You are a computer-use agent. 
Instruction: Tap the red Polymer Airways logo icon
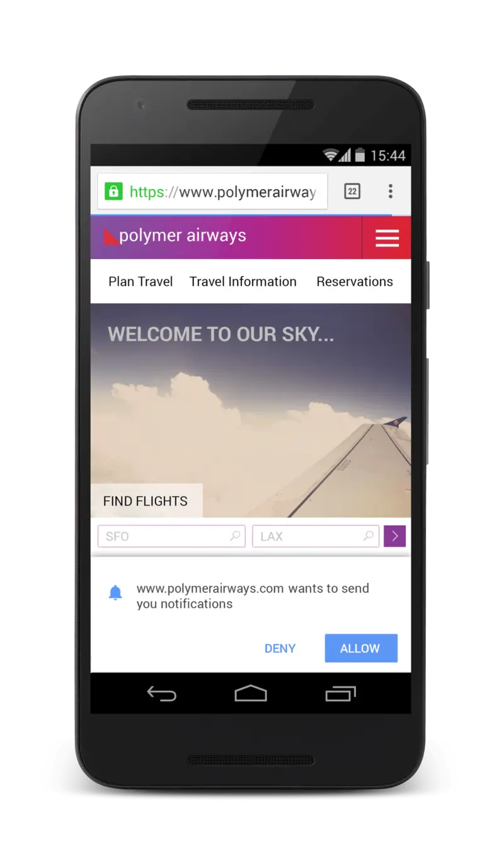point(111,236)
